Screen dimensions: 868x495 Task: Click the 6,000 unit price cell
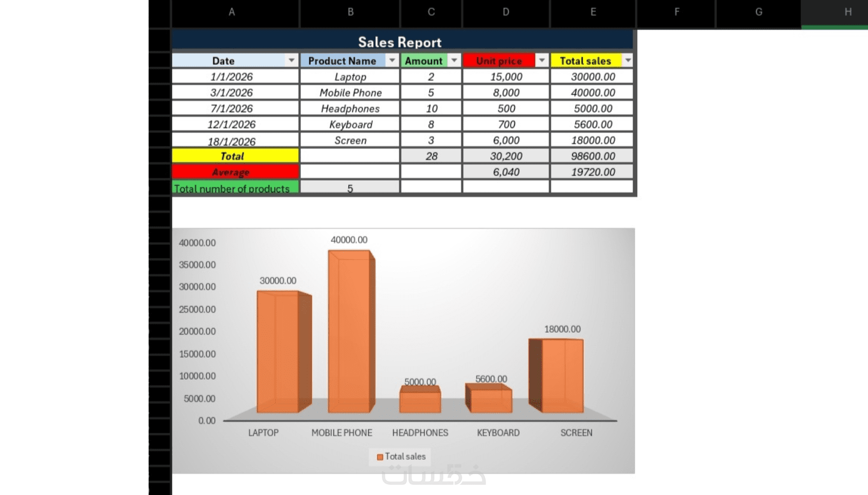[506, 140]
